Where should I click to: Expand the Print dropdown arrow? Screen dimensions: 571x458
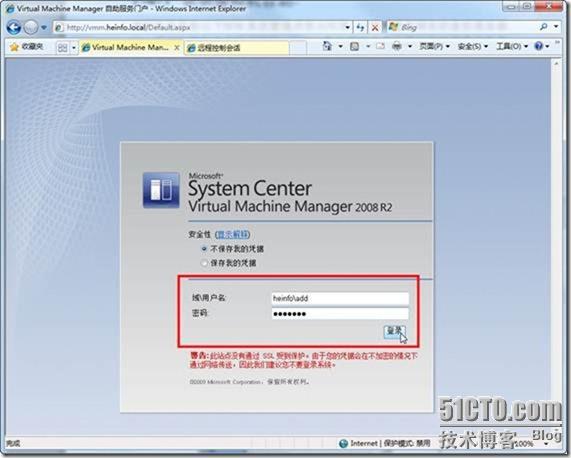(410, 46)
